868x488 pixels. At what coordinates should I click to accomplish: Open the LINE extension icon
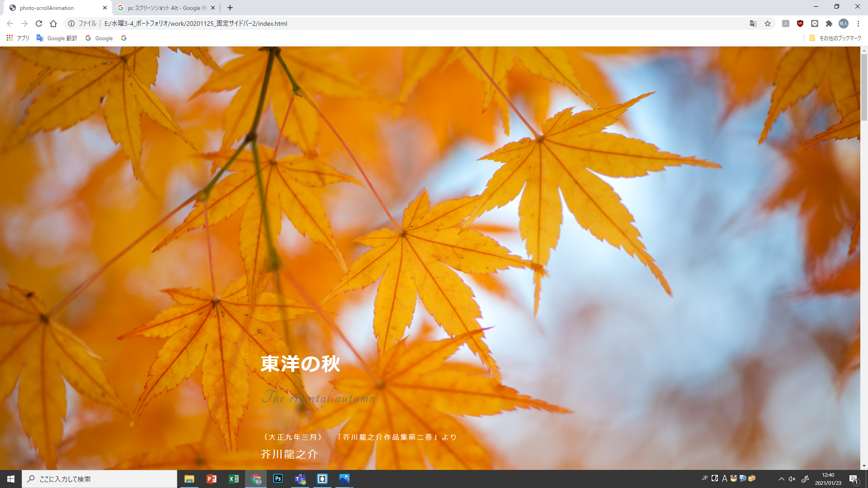[x=815, y=23]
